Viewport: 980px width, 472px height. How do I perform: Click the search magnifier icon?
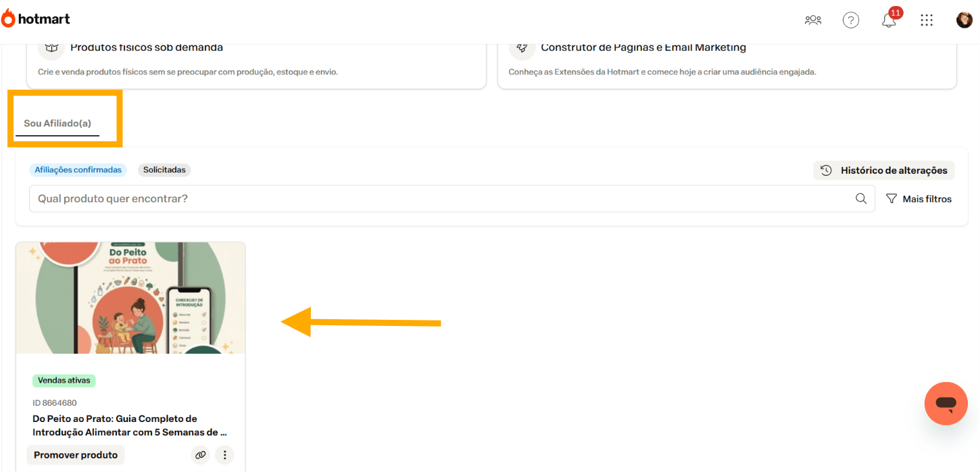pyautogui.click(x=861, y=198)
